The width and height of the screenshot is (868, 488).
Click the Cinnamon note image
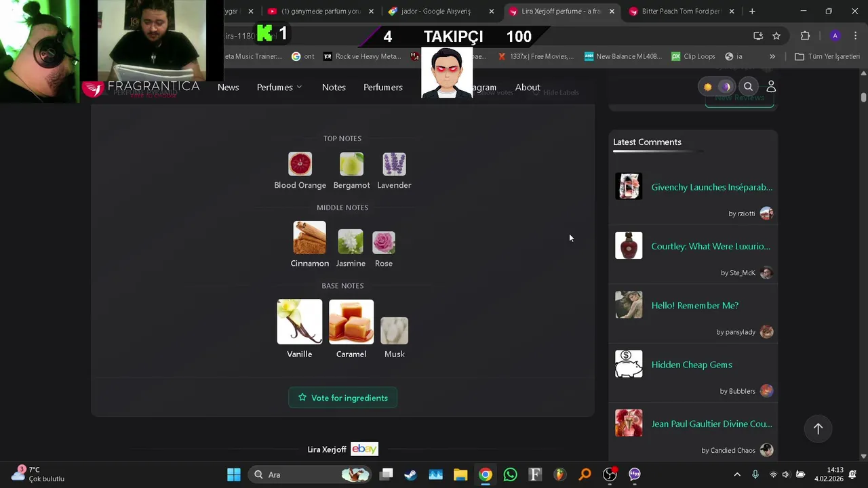[x=309, y=238]
